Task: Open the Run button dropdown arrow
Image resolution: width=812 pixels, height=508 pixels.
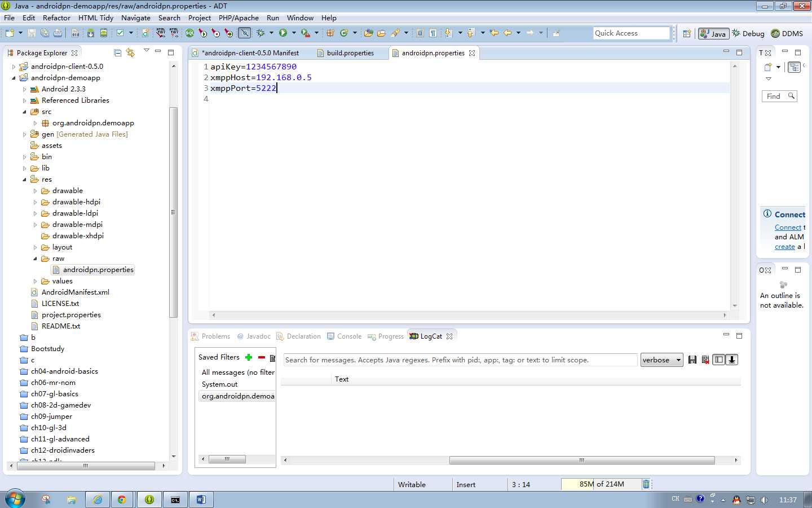Action: coord(294,33)
